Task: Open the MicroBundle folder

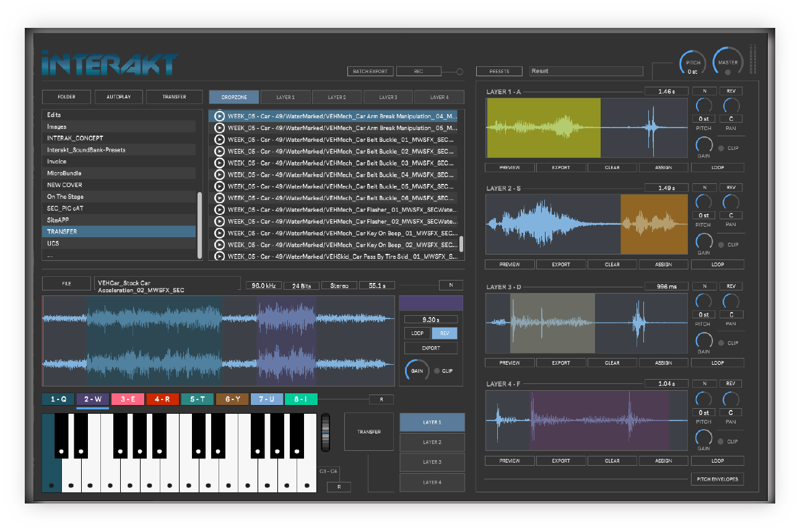Action: coord(119,173)
